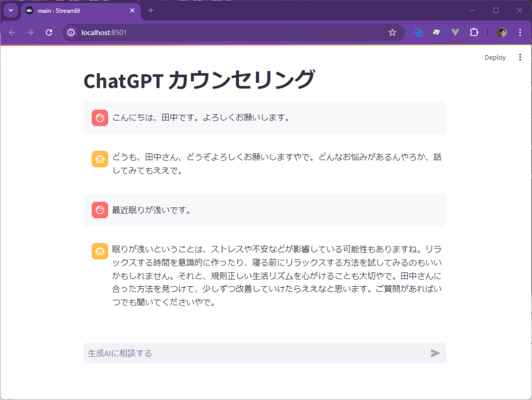Open the Chrome profile avatar
Image resolution: width=532 pixels, height=400 pixels.
(501, 33)
